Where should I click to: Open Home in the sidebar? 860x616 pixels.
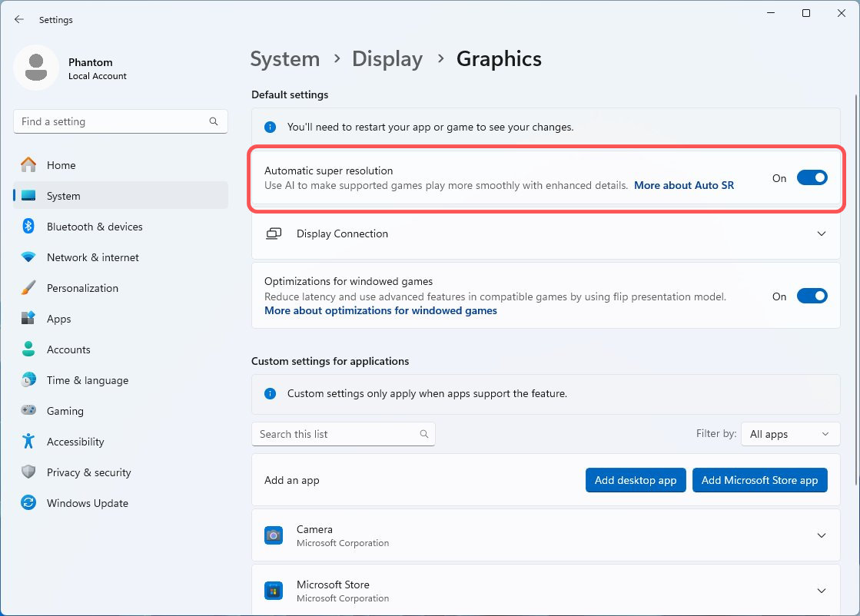[121, 165]
